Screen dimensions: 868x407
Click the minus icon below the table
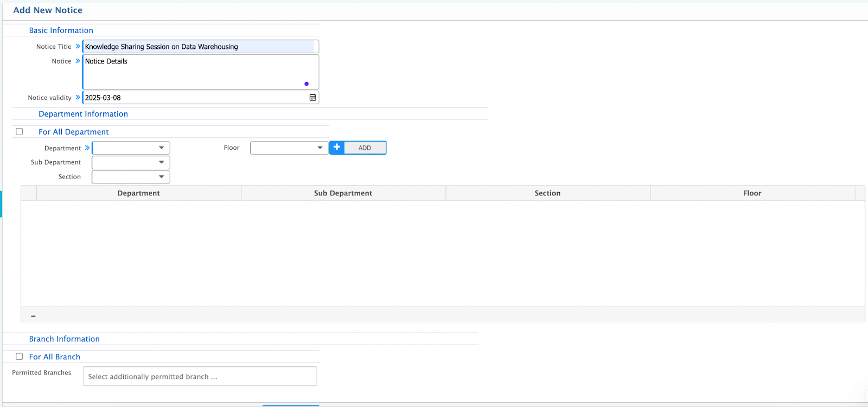[x=33, y=315]
